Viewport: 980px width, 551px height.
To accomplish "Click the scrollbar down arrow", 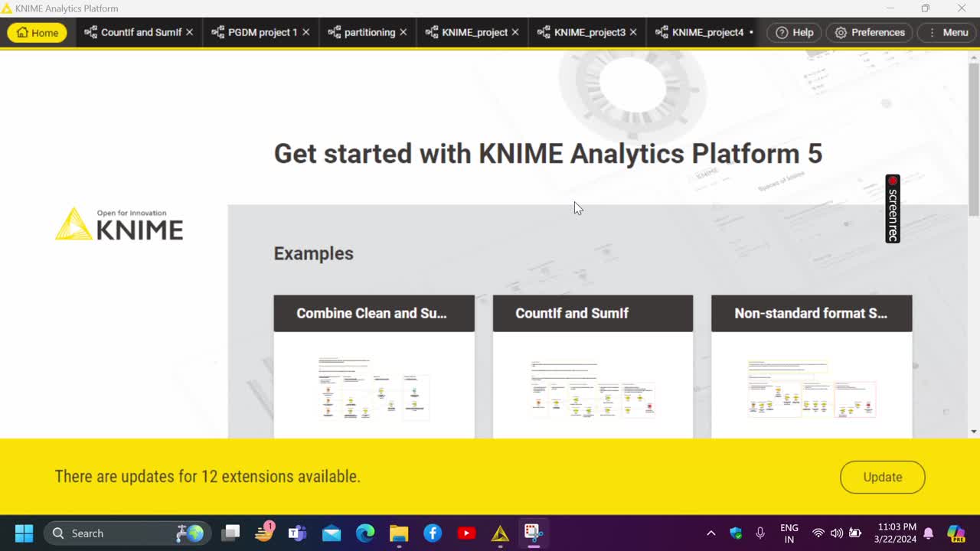I will pyautogui.click(x=974, y=432).
